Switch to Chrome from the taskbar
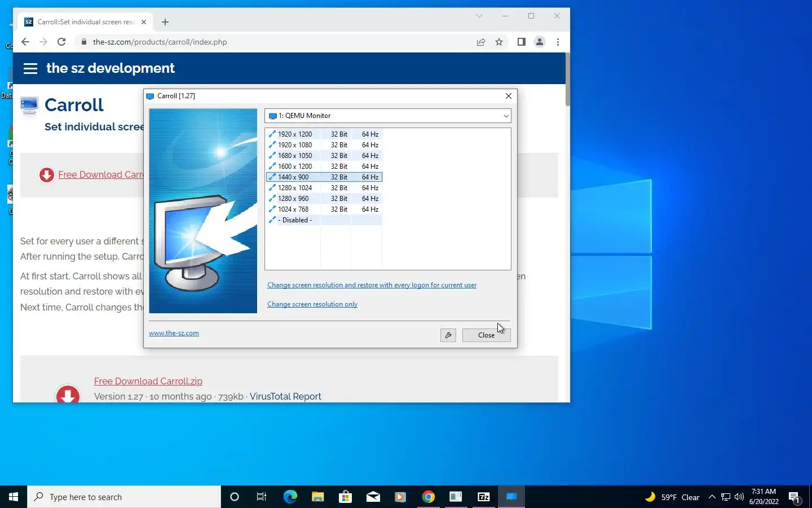This screenshot has width=812, height=508. tap(428, 497)
